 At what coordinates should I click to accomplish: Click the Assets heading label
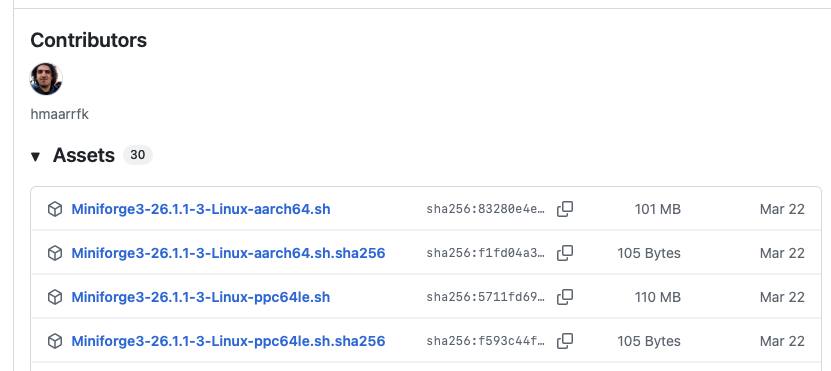coord(84,155)
